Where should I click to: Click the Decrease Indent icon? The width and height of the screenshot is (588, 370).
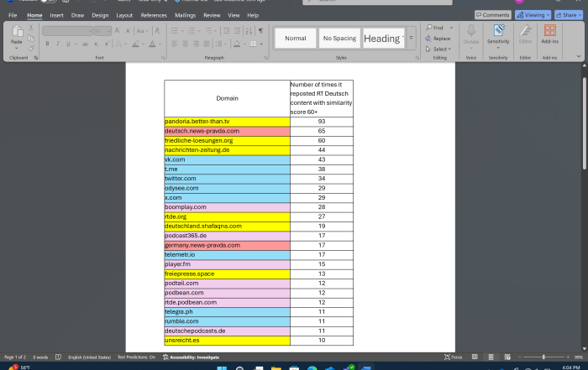pos(226,31)
